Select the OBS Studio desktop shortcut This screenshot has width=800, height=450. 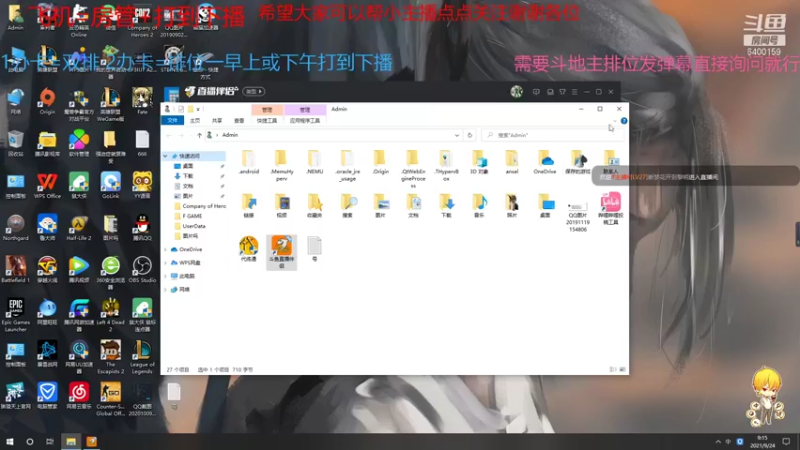coord(142,269)
